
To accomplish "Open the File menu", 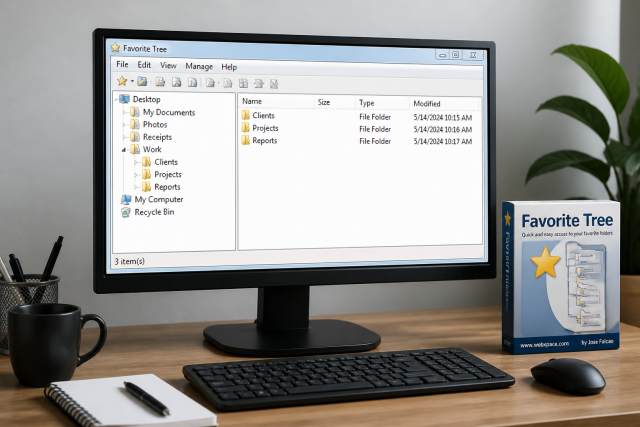I will coord(122,64).
